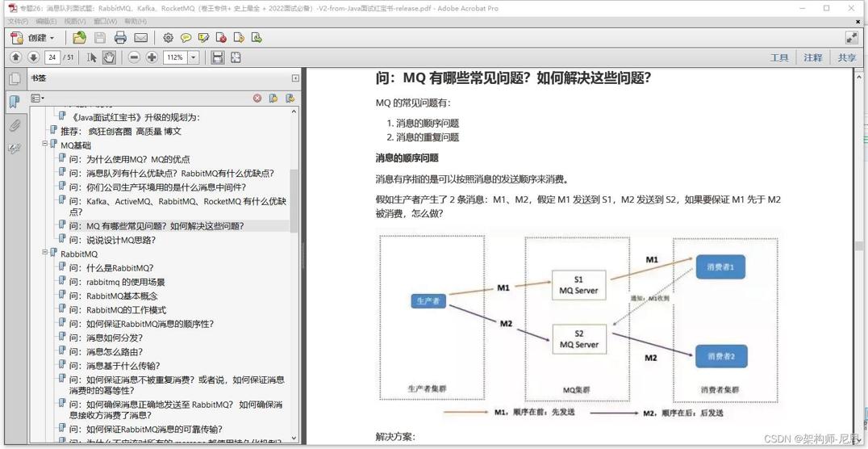
Task: Select bookmark 问: 消息如何分发?
Action: [x=106, y=338]
